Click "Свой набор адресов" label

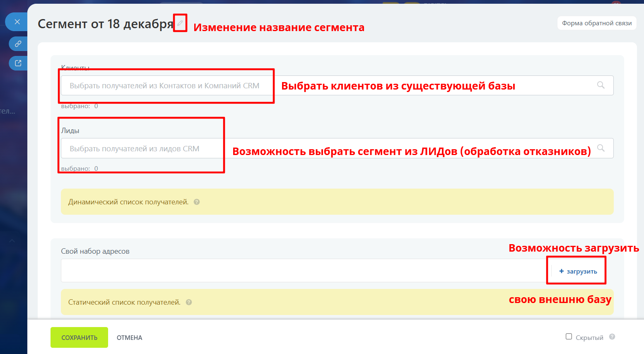click(x=95, y=251)
